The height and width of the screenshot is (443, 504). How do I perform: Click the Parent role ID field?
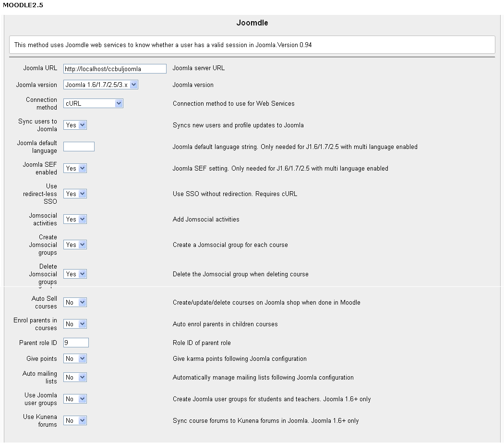pos(76,343)
